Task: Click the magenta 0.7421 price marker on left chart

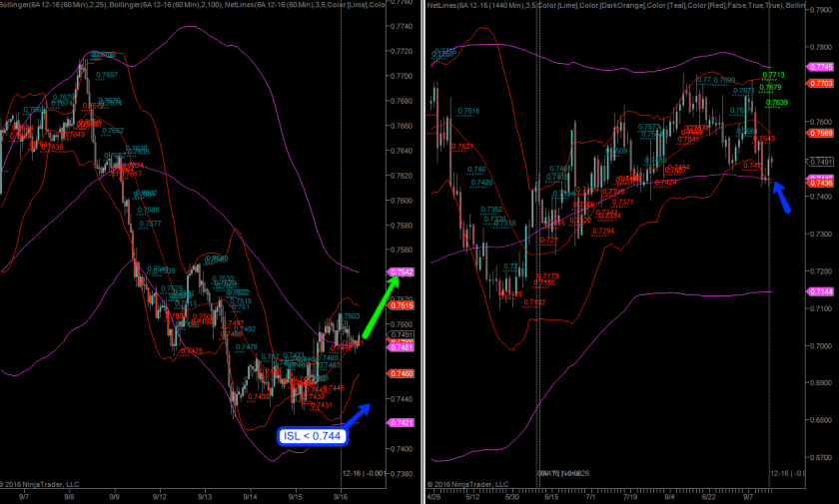Action: (402, 423)
